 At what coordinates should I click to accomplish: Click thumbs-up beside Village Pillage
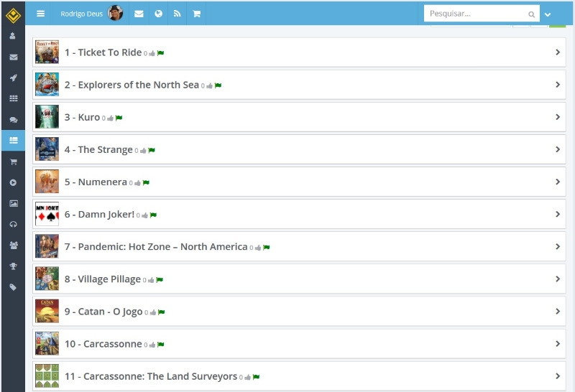coord(151,280)
